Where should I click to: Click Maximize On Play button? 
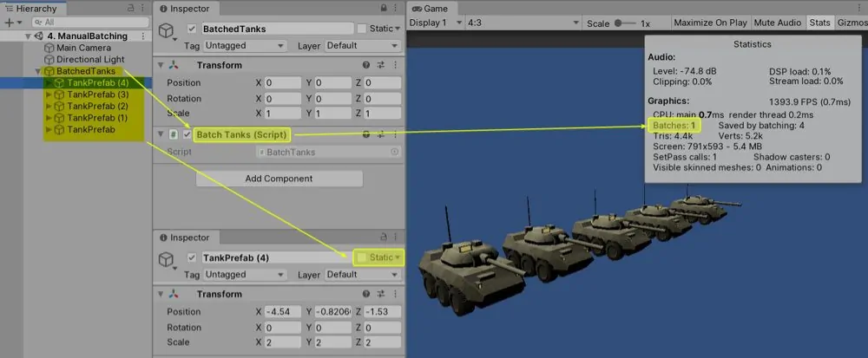tap(710, 23)
